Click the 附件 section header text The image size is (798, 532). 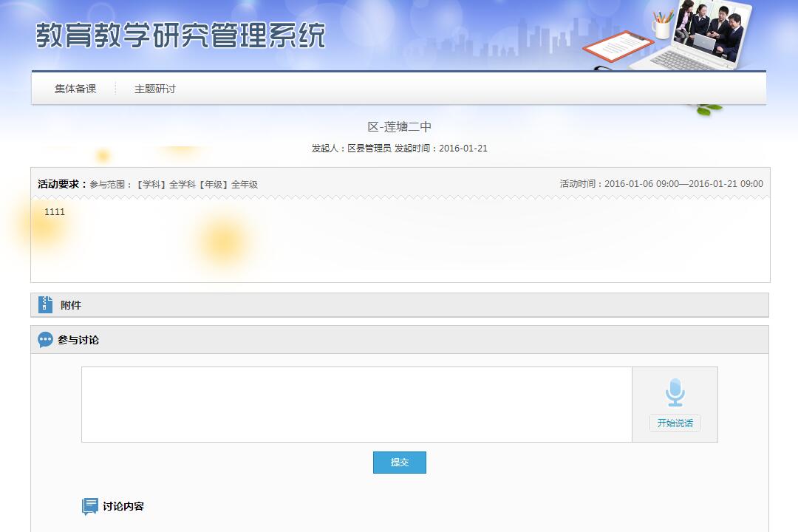(x=71, y=305)
